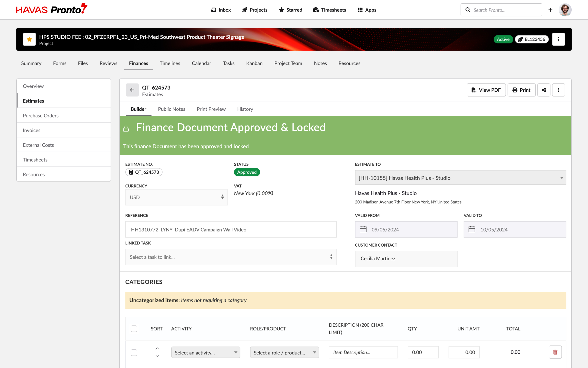Click the lock icon in approved banner
This screenshot has width=588, height=368.
tap(126, 129)
